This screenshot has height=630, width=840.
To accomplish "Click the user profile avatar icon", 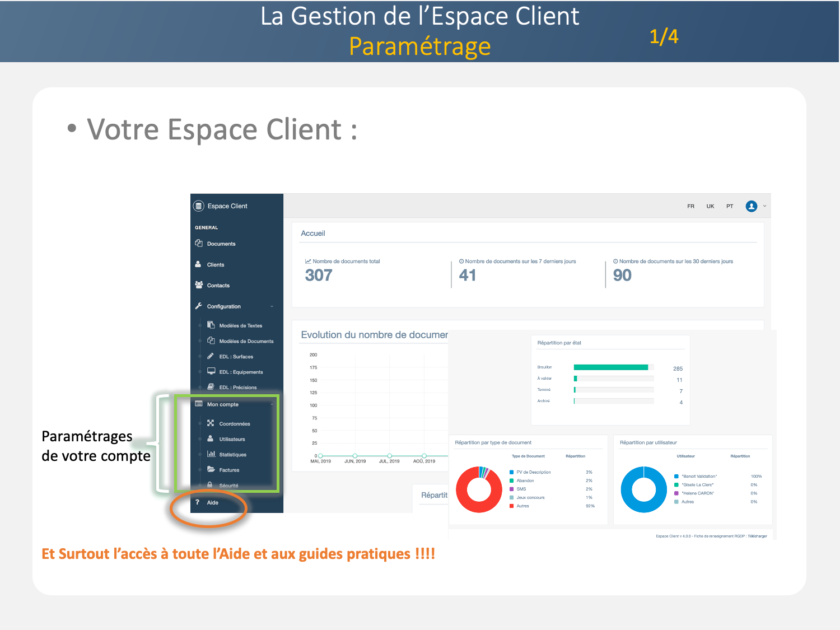I will [752, 206].
